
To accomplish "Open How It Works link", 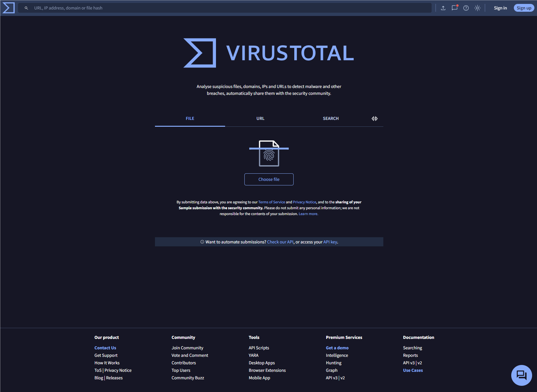I will click(x=107, y=363).
